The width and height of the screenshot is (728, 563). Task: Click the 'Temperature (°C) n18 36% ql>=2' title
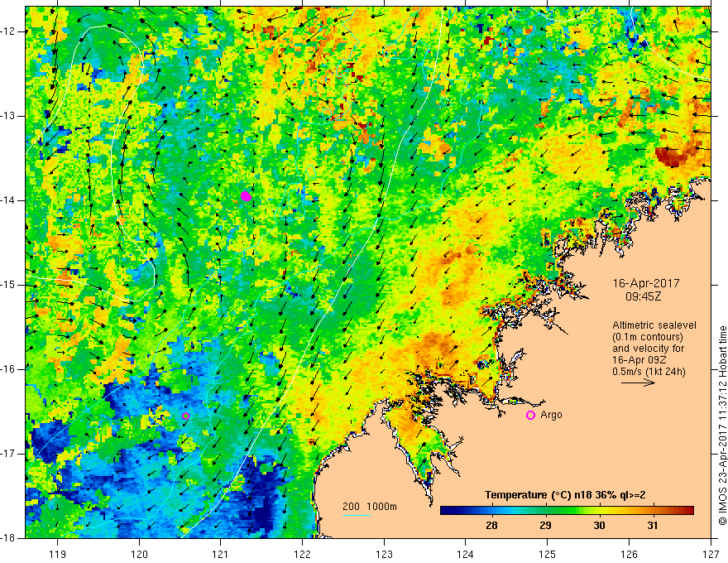[x=565, y=495]
